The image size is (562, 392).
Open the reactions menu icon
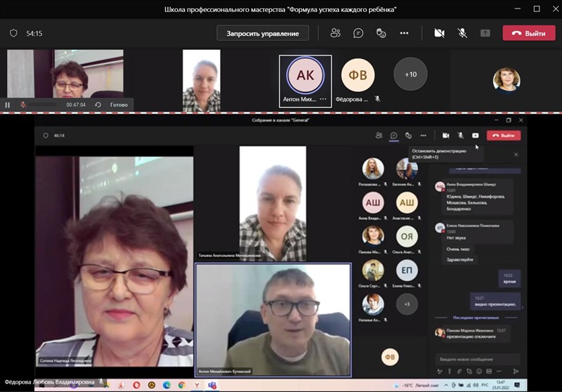(x=381, y=33)
